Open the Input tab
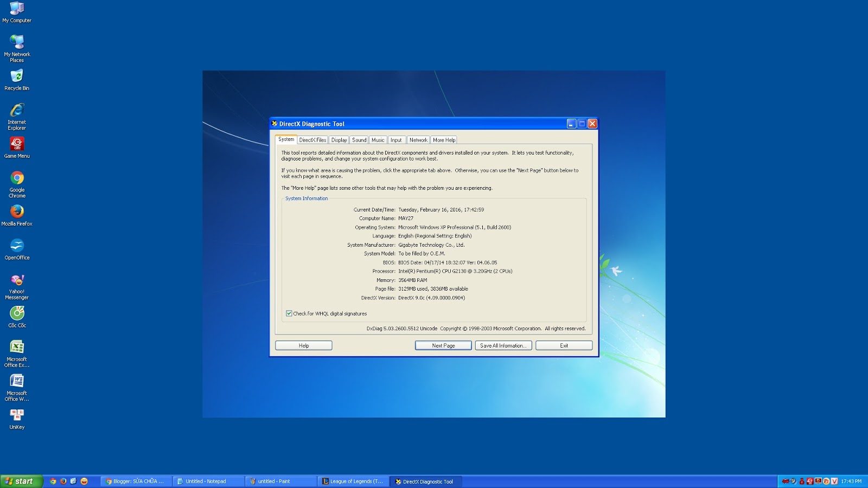Screen dimensions: 868x488 [x=396, y=140]
